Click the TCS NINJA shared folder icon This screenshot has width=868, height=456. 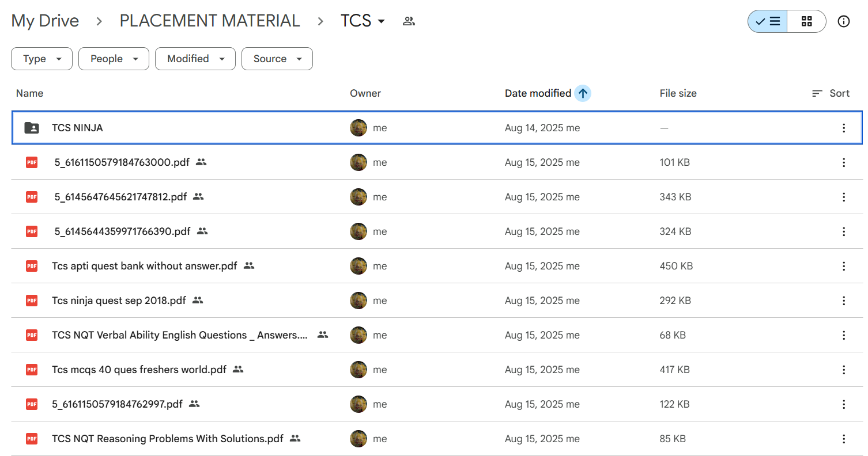coord(32,128)
